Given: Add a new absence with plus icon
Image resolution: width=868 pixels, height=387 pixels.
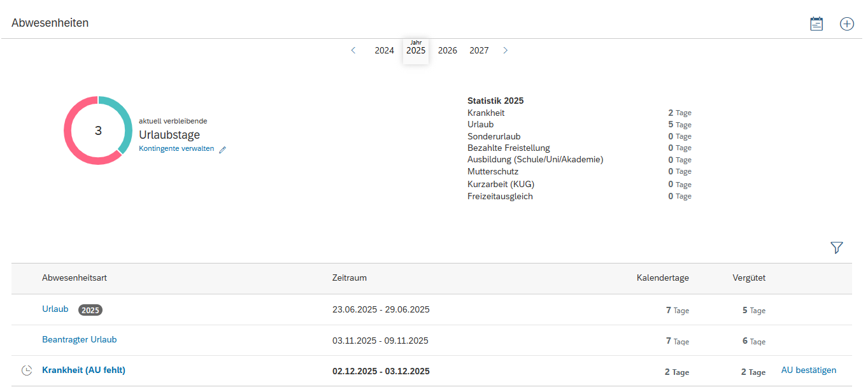Looking at the screenshot, I should pos(846,24).
